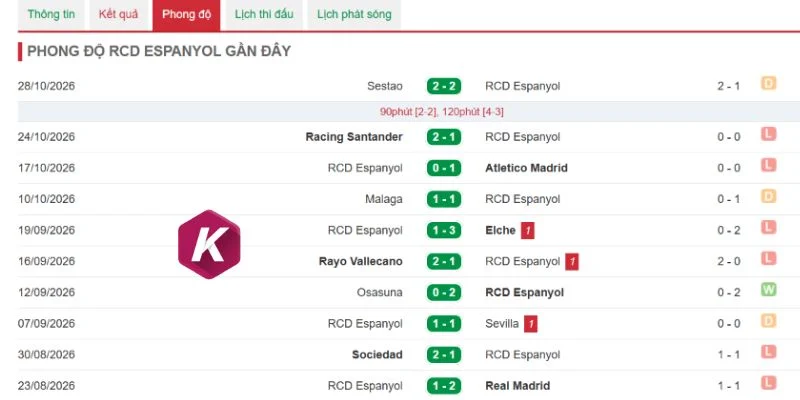800x400 pixels.
Task: Open the Real Madrid team link
Action: [518, 386]
